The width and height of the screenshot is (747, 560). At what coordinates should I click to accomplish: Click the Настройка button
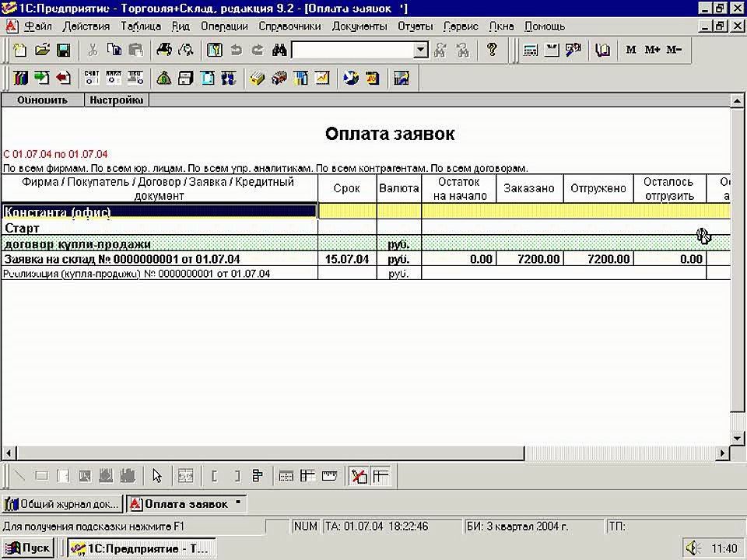coord(117,100)
